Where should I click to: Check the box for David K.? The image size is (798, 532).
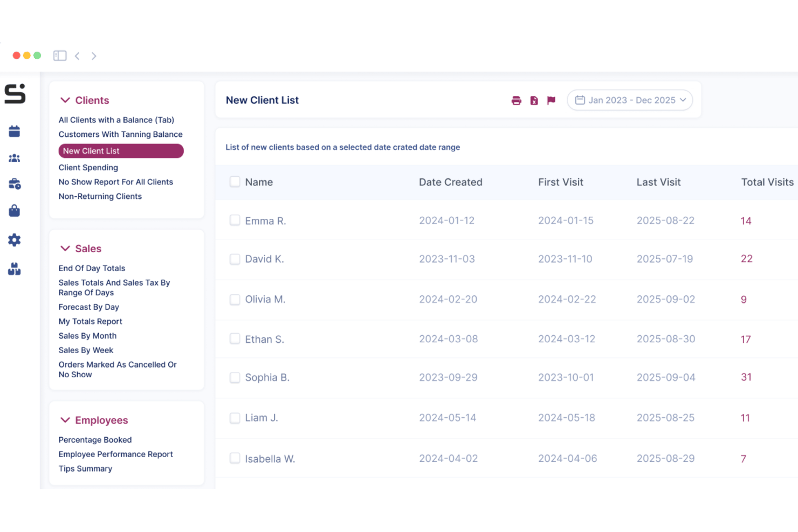click(235, 259)
